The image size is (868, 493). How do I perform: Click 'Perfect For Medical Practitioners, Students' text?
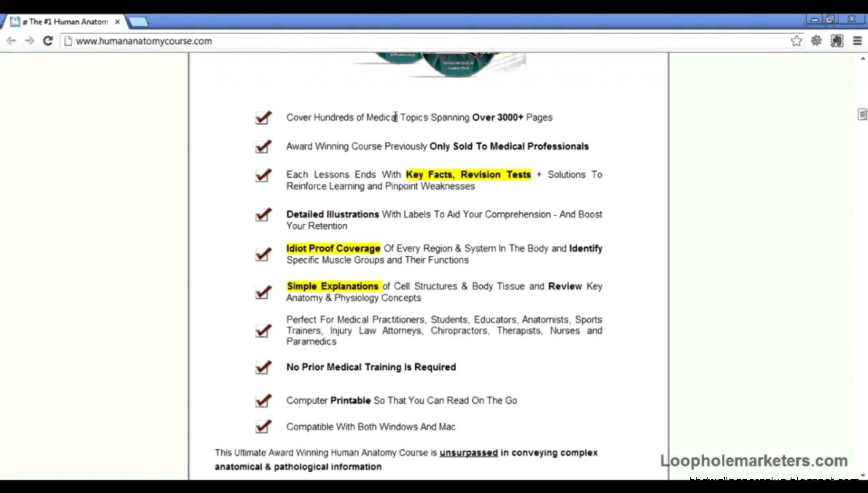click(376, 320)
